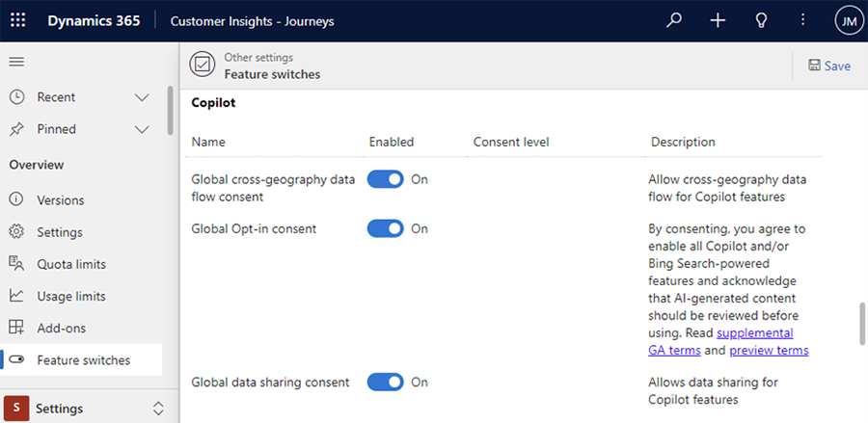
Task: Toggle Global cross-geography data flow consent
Action: 386,179
